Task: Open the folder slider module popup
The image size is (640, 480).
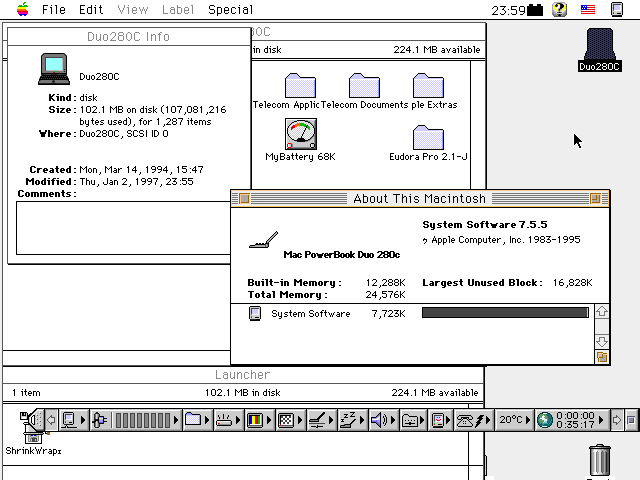Action: tap(412, 420)
